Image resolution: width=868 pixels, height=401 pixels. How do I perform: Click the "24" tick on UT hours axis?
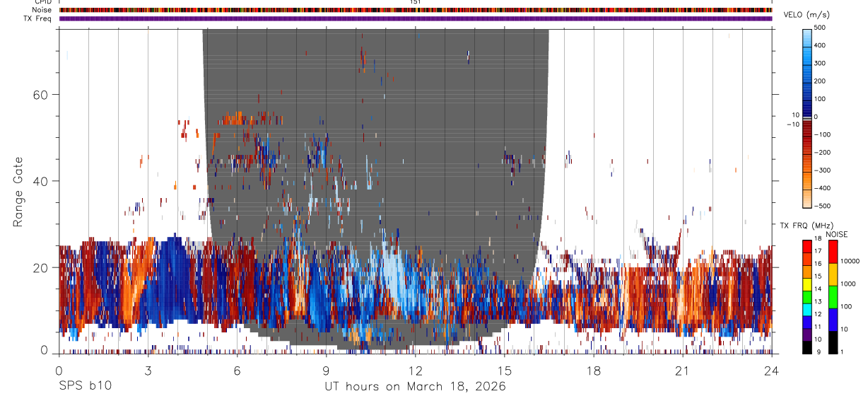(772, 371)
